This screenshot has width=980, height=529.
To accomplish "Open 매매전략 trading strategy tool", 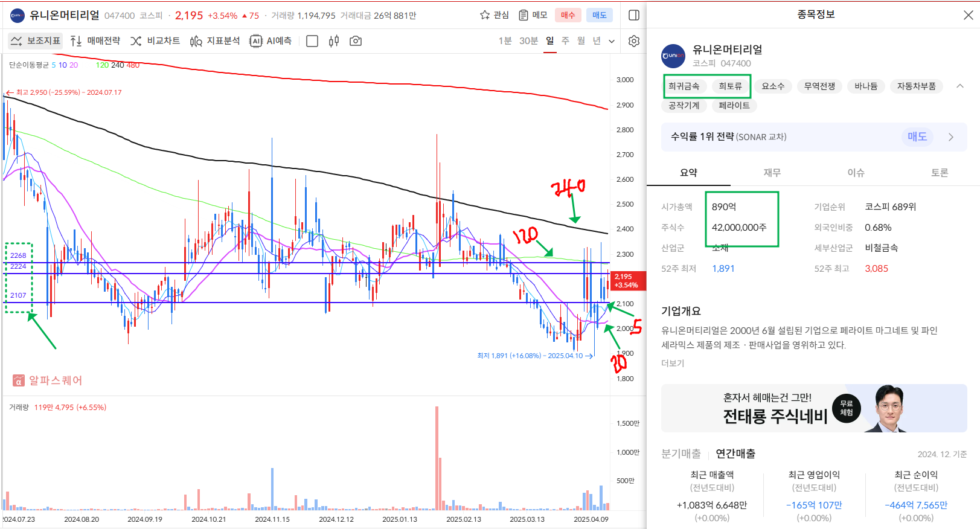I will (95, 41).
